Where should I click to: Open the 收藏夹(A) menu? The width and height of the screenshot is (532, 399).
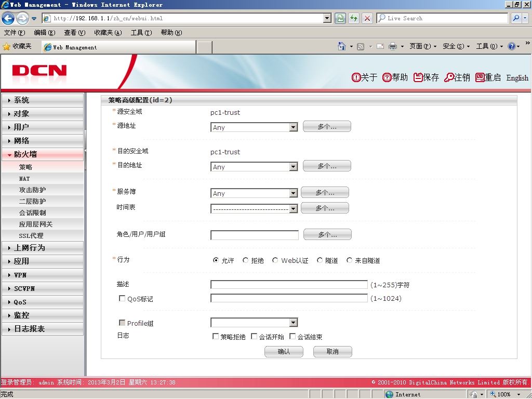pyautogui.click(x=108, y=33)
